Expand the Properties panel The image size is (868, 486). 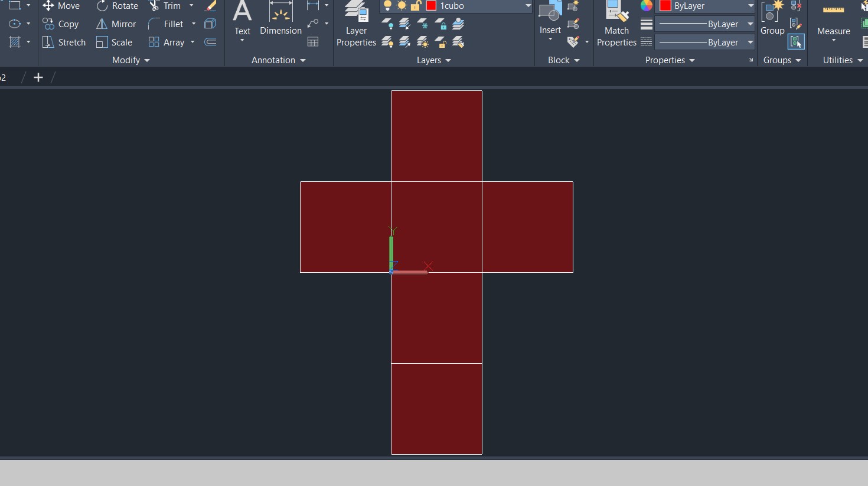pyautogui.click(x=670, y=60)
